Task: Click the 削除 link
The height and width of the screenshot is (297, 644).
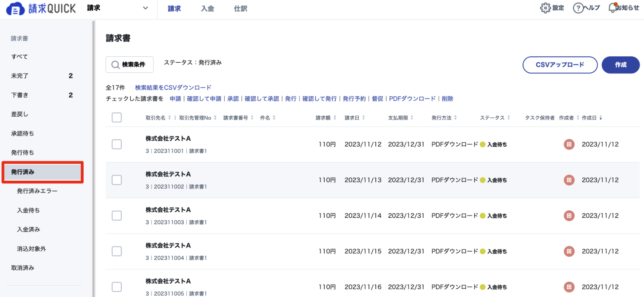Action: 448,99
